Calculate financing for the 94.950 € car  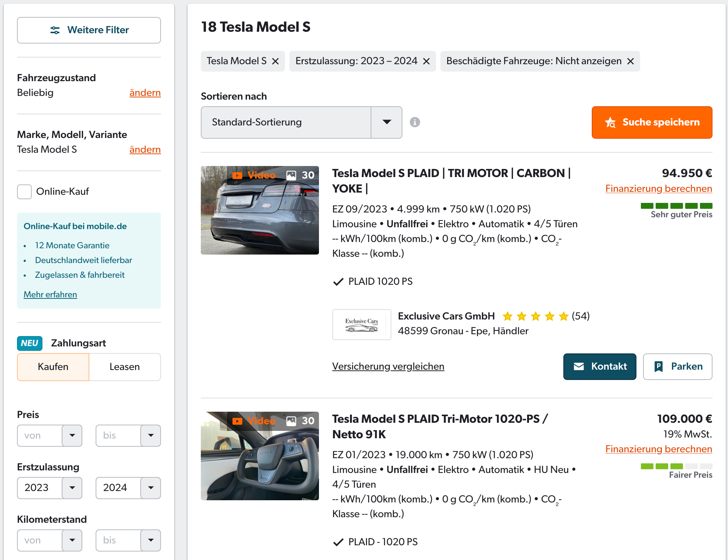[659, 189]
